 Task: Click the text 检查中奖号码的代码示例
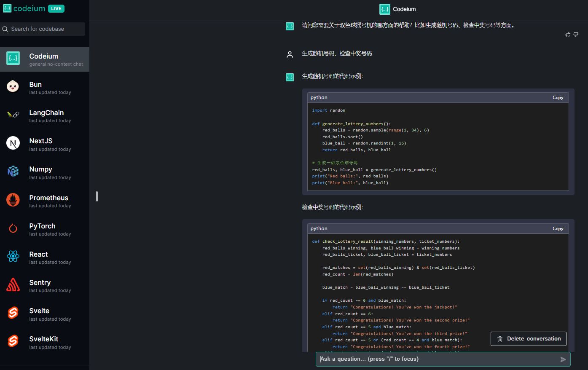333,207
